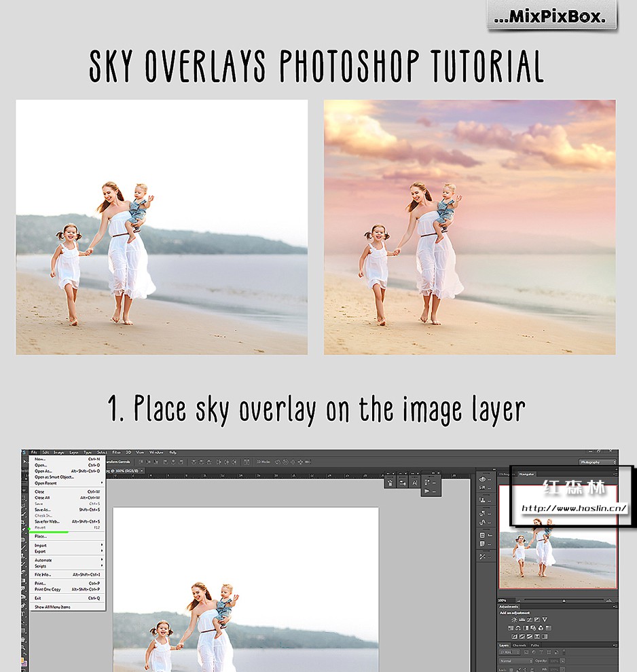Switch to the Channels tab
The image size is (637, 672).
[520, 645]
